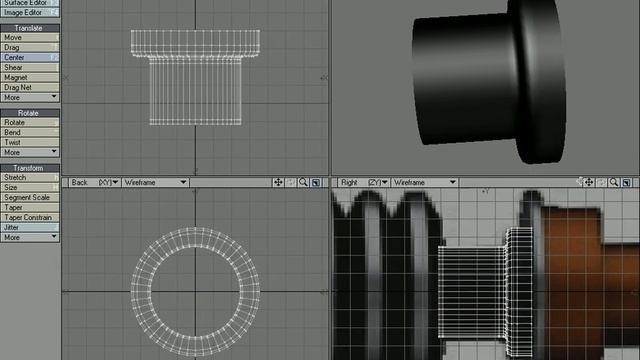Open the Image Editor

coord(30,13)
